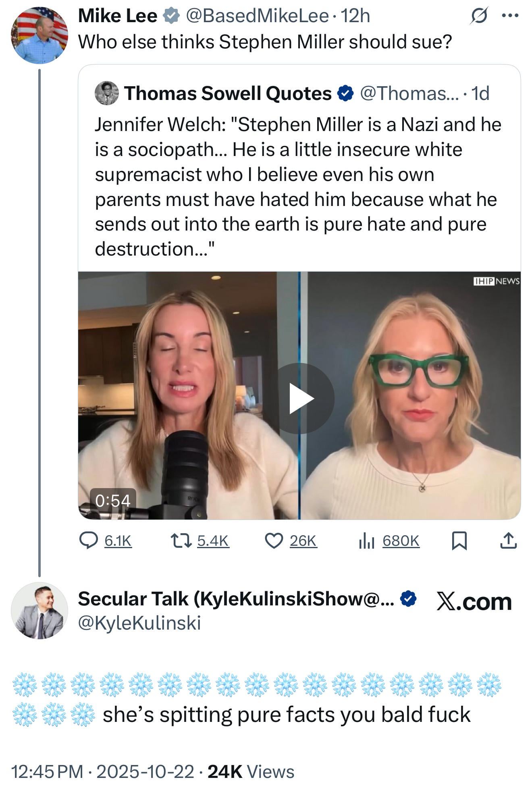Bookmark the post
This screenshot has height=790, width=532.
(x=459, y=541)
